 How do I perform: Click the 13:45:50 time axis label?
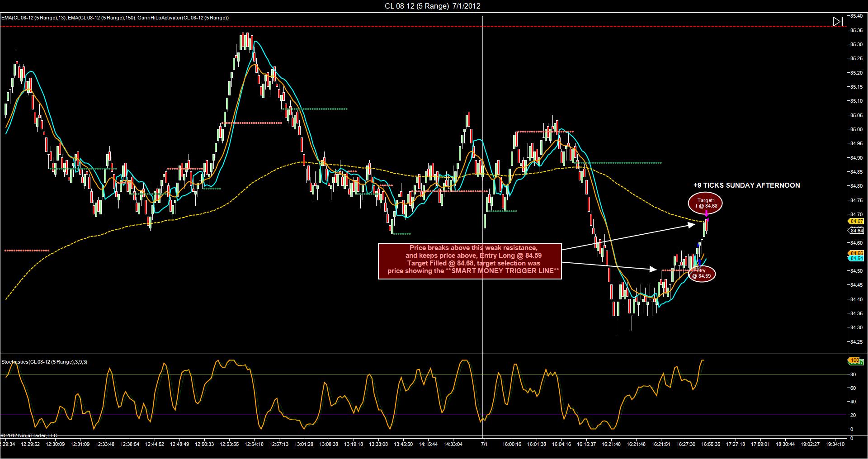(403, 444)
